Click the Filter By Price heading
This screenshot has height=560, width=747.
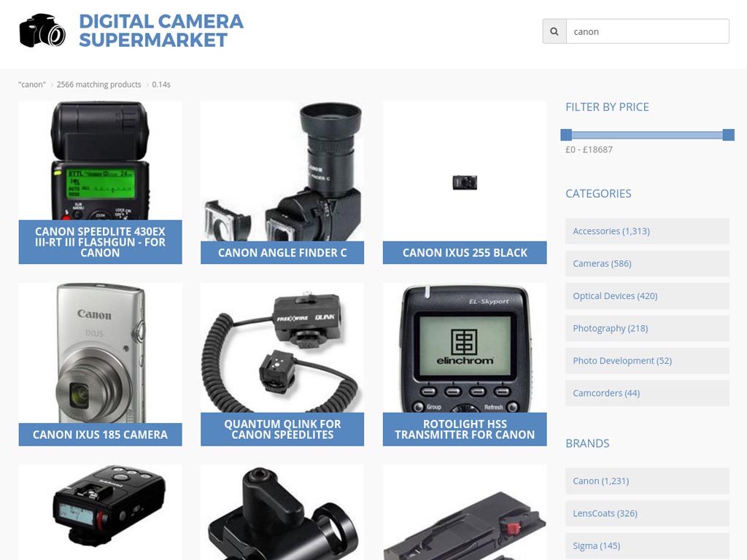(x=607, y=107)
